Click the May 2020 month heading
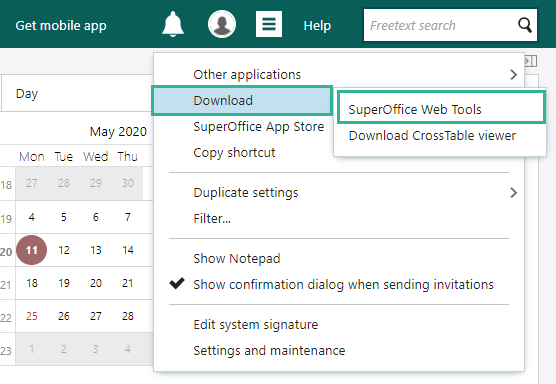556x384 pixels. click(x=118, y=132)
